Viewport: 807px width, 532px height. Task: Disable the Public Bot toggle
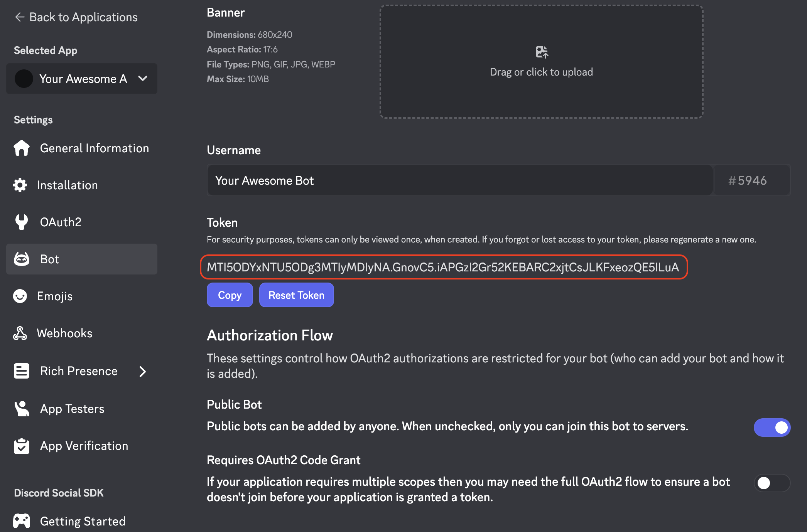click(772, 427)
